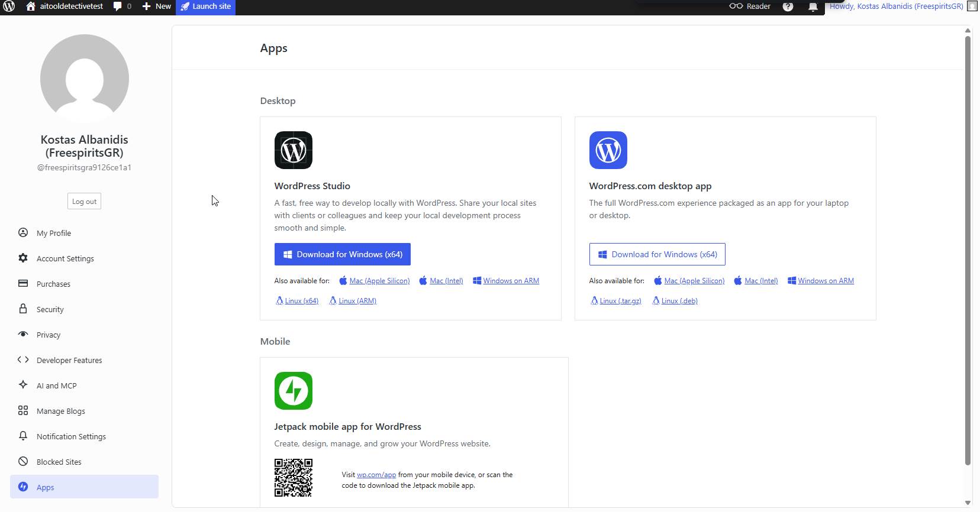The width and height of the screenshot is (980, 512).
Task: Click the WordPress.com desktop app blue icon
Action: pyautogui.click(x=608, y=150)
